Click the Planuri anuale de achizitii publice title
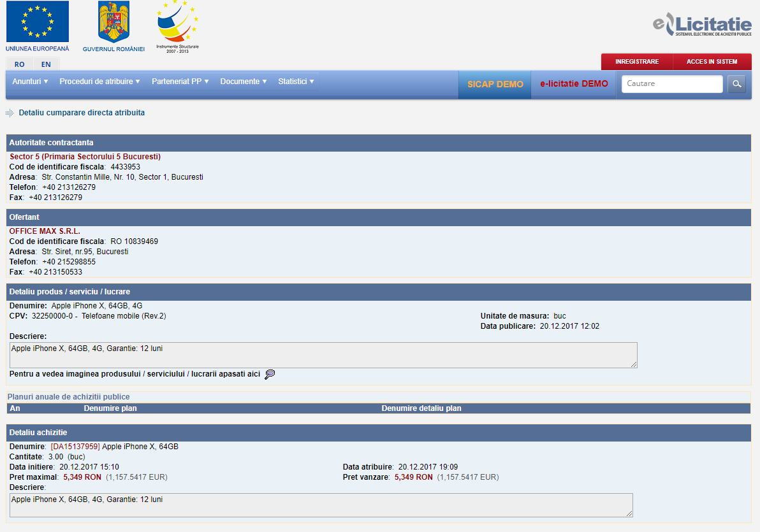Screen dimensions: 760x532 point(68,397)
